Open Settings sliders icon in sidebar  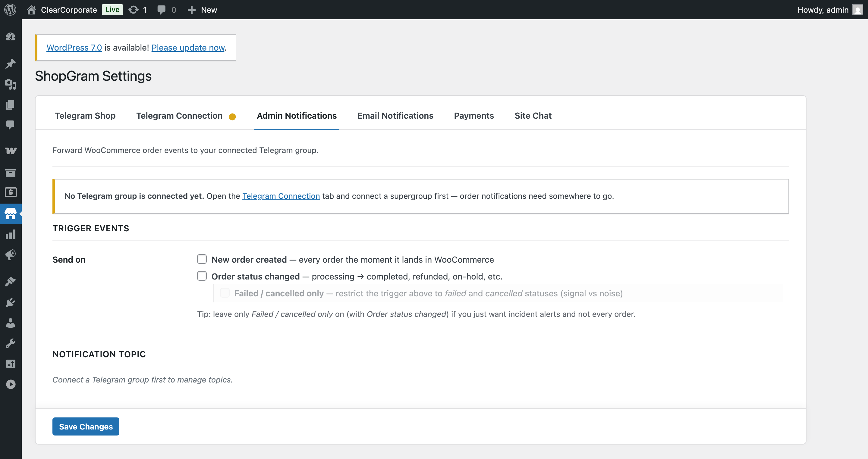[x=11, y=364]
